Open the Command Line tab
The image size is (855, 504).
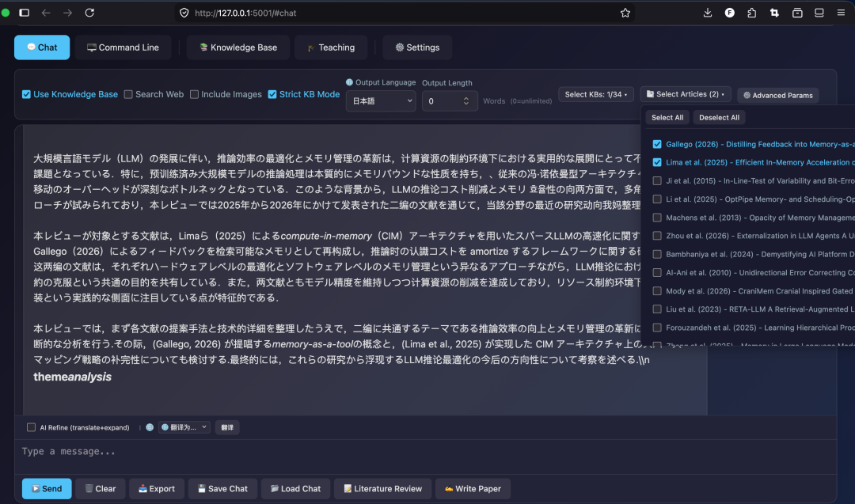click(x=123, y=47)
